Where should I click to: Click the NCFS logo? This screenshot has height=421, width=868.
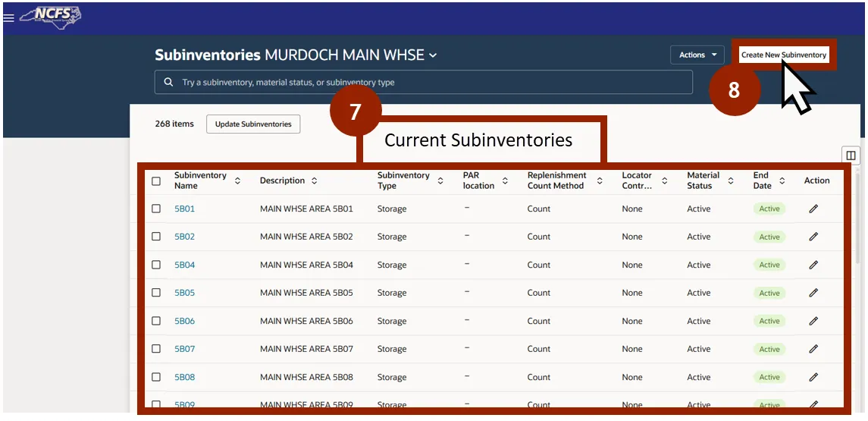click(x=50, y=16)
